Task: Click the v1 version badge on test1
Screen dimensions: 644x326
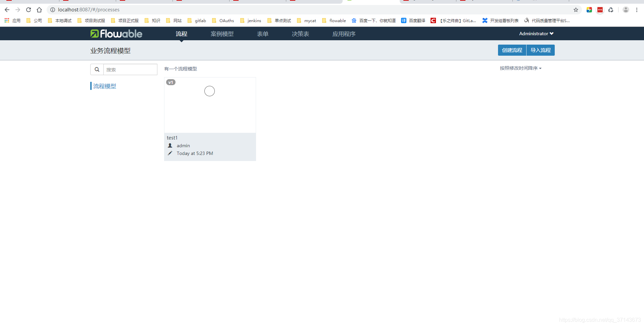Action: pos(171,82)
